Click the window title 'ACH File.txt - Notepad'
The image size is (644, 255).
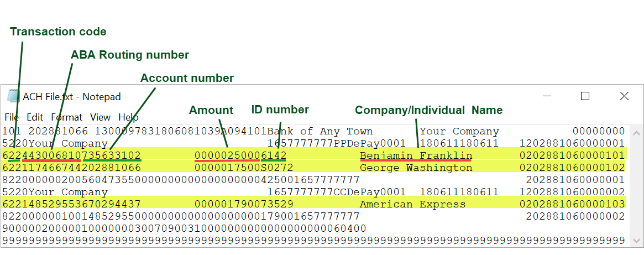coord(72,97)
